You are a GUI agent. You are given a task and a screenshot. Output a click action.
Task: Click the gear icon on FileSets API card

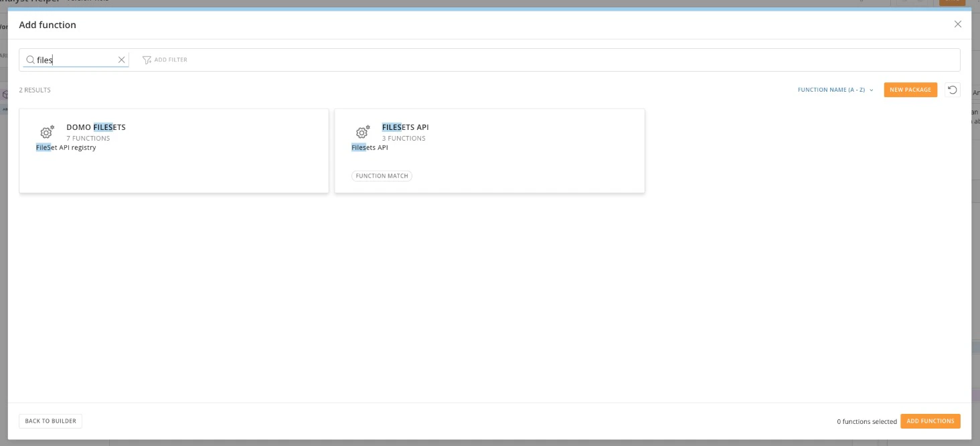click(363, 132)
